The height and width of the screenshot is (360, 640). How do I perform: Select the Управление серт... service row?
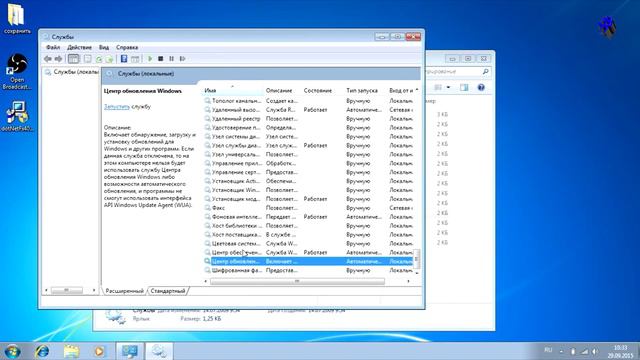tap(308, 172)
